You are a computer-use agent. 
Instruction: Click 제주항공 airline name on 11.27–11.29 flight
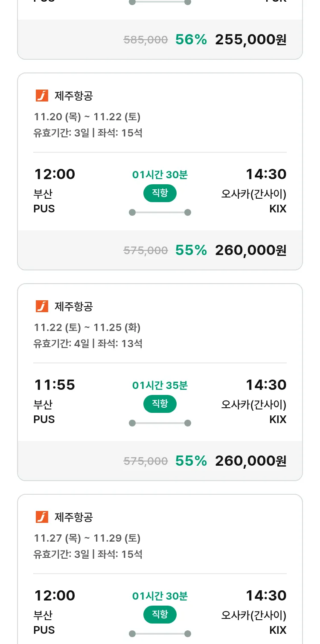[74, 517]
